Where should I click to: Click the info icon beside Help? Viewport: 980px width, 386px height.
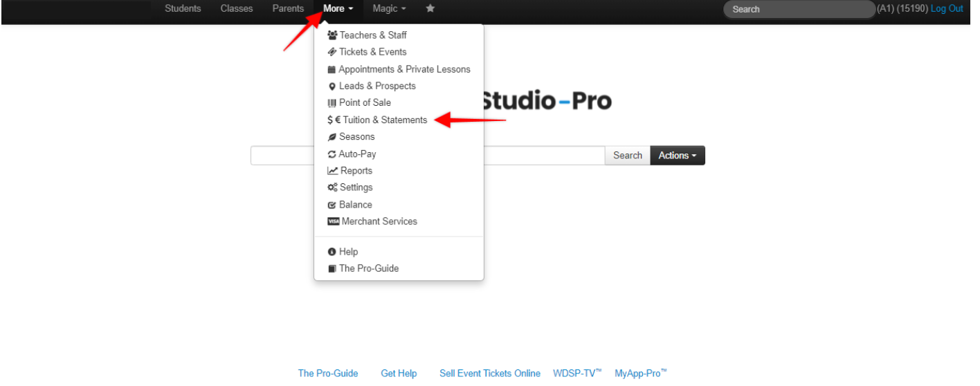coord(332,252)
